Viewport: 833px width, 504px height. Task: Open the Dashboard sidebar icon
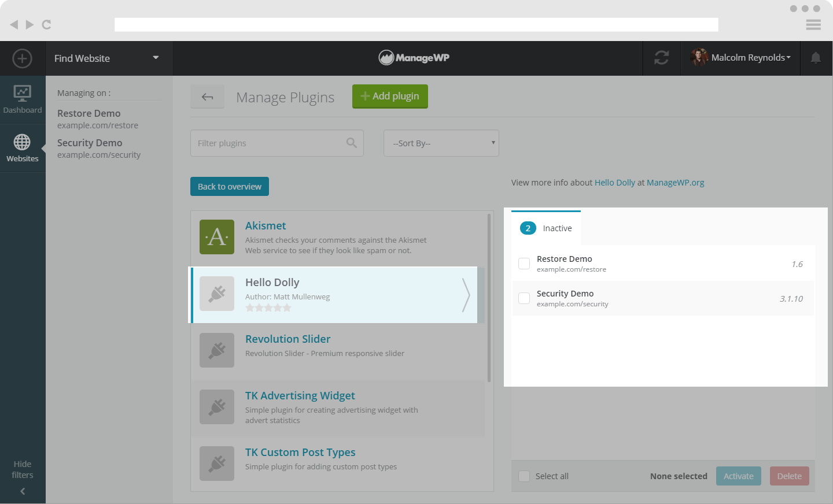pyautogui.click(x=23, y=93)
